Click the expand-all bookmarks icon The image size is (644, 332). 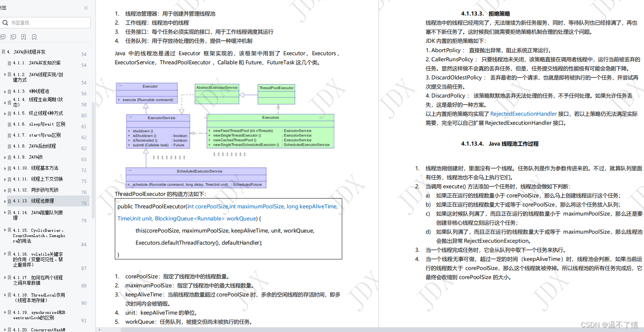(3, 37)
